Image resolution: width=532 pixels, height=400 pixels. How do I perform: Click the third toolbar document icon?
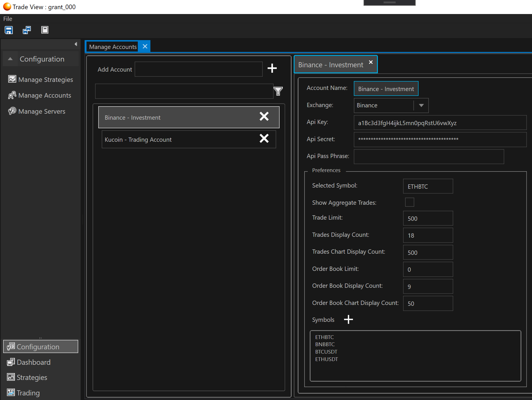pyautogui.click(x=45, y=30)
